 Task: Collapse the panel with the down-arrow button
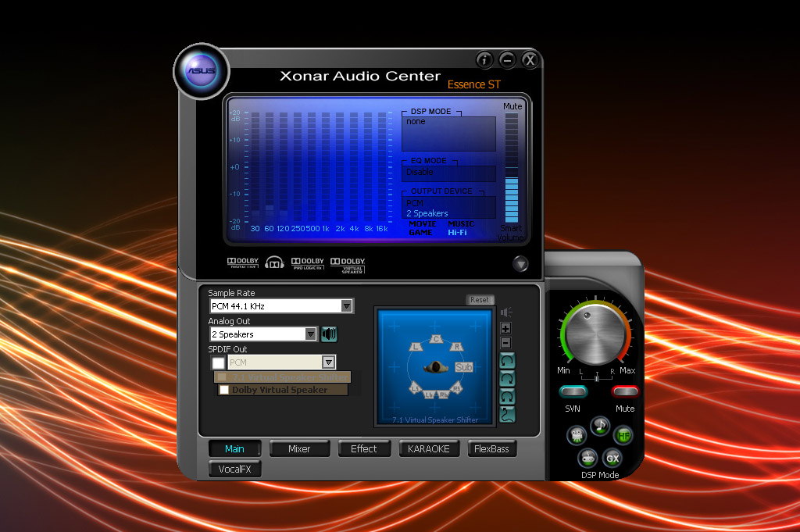pos(521,264)
